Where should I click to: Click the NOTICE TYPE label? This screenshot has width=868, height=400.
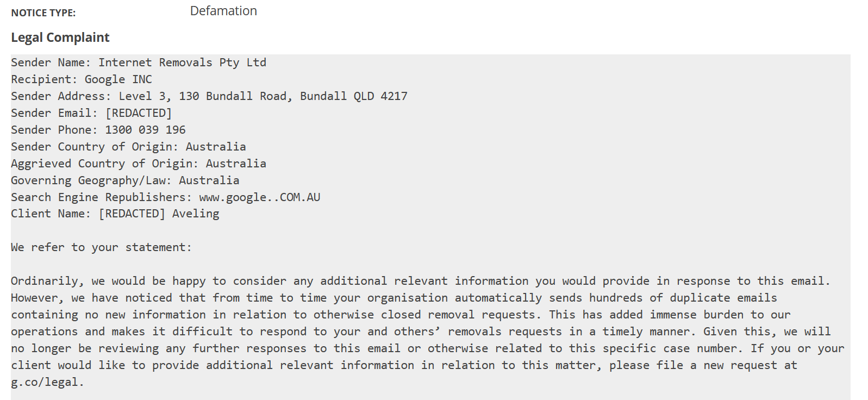(x=43, y=13)
